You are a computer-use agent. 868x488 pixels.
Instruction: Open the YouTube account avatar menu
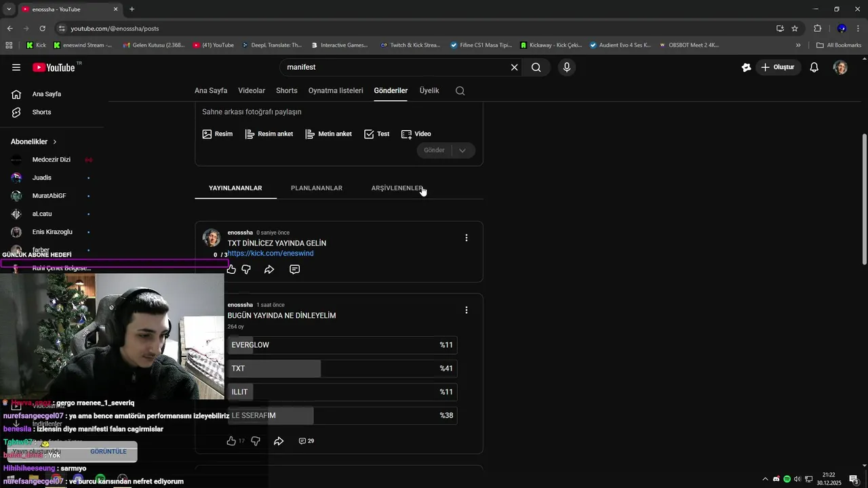(x=840, y=67)
